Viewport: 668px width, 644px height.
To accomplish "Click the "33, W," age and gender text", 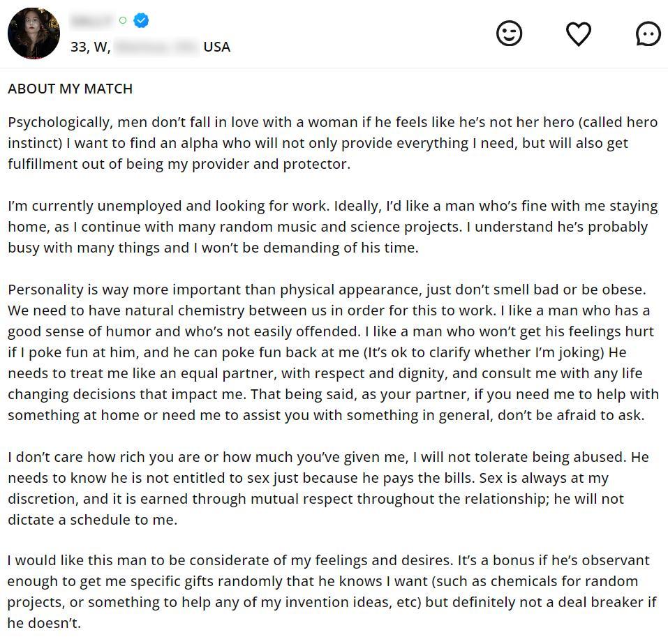I will 90,47.
